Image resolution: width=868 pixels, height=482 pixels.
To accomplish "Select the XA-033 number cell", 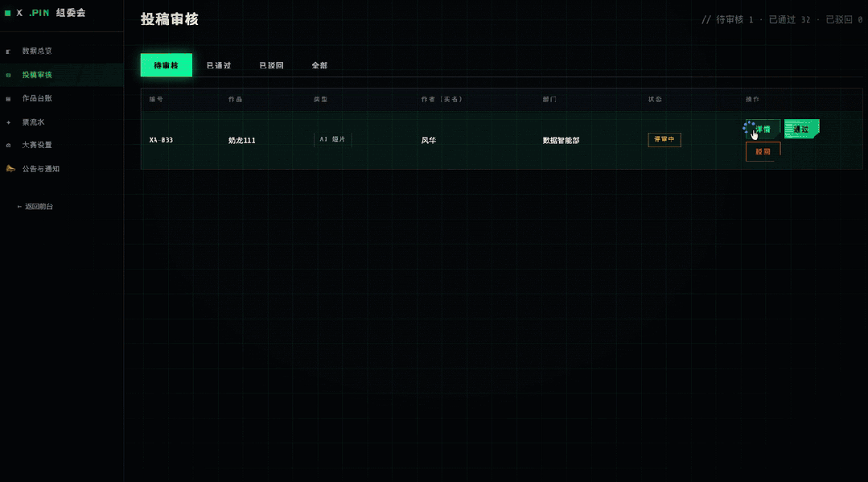I will [x=161, y=140].
